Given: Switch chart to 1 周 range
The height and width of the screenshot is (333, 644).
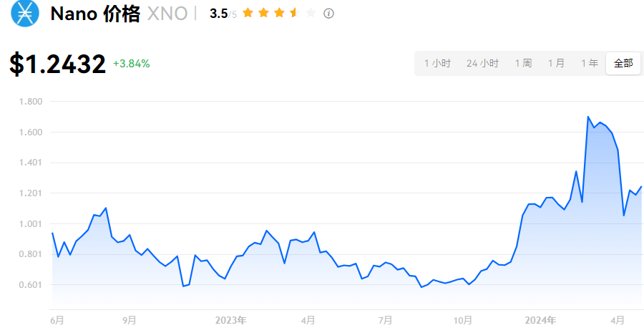Looking at the screenshot, I should [x=523, y=63].
